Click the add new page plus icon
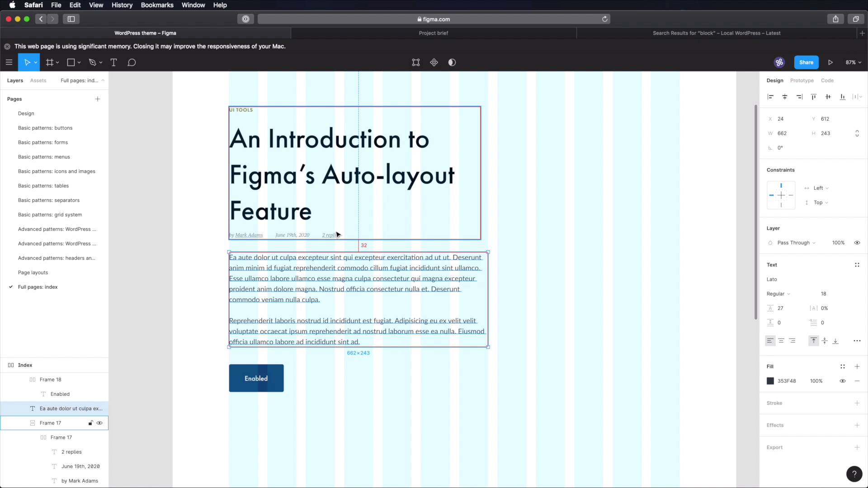Image resolution: width=868 pixels, height=488 pixels. tap(98, 99)
